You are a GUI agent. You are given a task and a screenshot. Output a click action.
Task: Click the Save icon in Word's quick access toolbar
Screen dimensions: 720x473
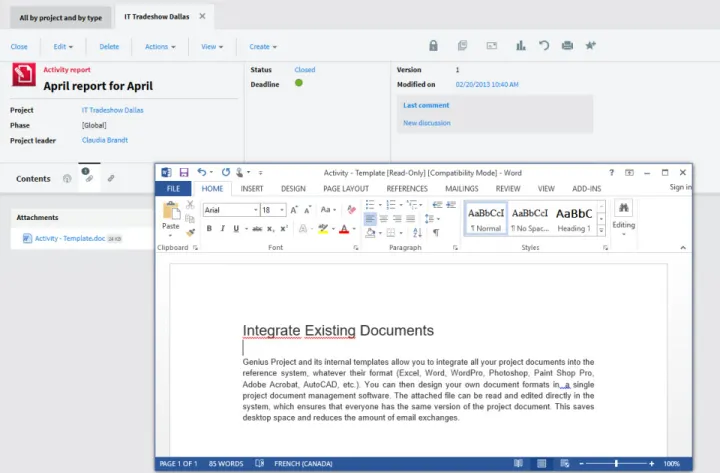[184, 172]
